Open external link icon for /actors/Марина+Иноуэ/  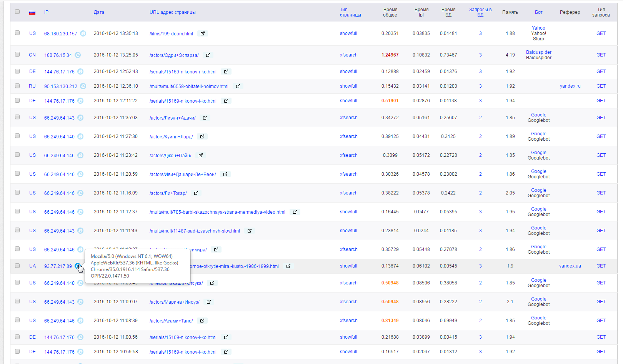click(x=209, y=302)
